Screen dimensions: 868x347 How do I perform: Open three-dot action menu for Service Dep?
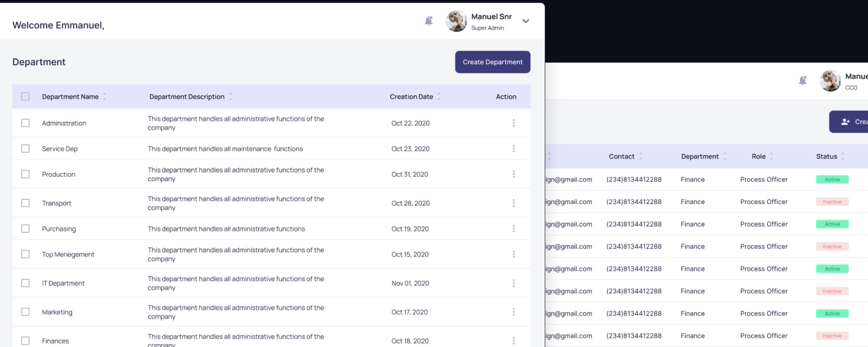pyautogui.click(x=513, y=148)
